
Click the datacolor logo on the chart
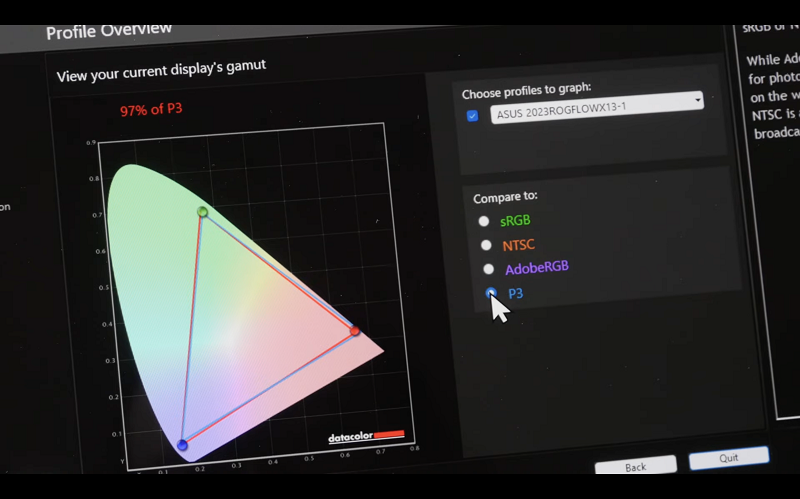[x=366, y=437]
